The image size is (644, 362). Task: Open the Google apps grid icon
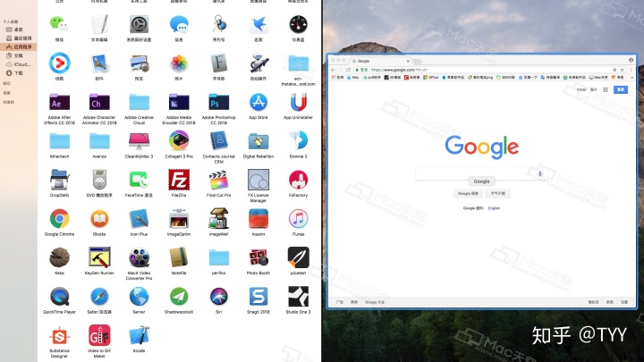[606, 89]
